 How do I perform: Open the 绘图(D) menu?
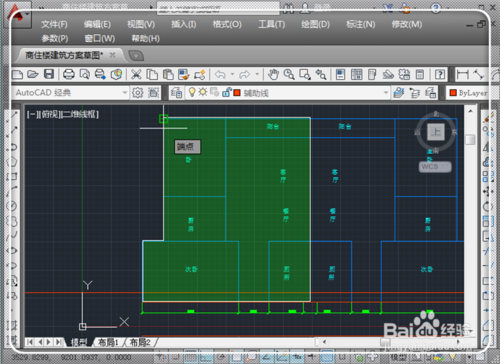[315, 24]
